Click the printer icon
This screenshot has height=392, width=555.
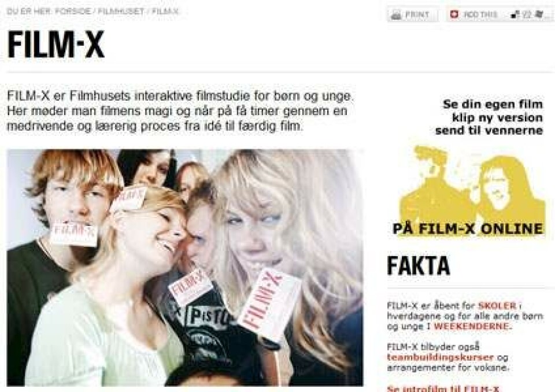click(x=397, y=15)
